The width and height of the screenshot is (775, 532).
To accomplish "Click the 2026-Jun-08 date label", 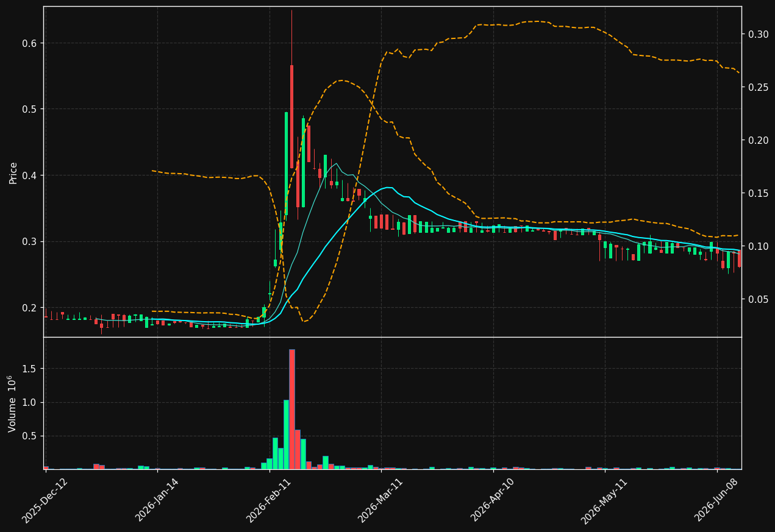I will [x=716, y=500].
